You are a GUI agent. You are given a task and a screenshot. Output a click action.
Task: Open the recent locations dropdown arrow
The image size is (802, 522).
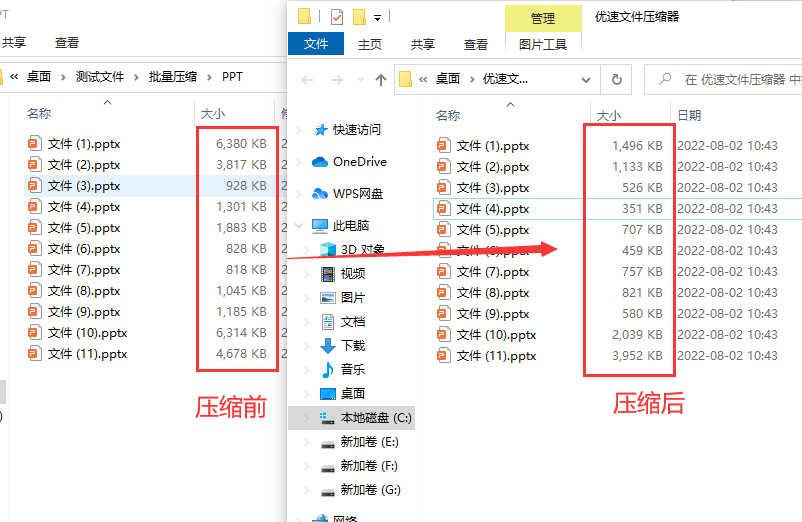360,80
